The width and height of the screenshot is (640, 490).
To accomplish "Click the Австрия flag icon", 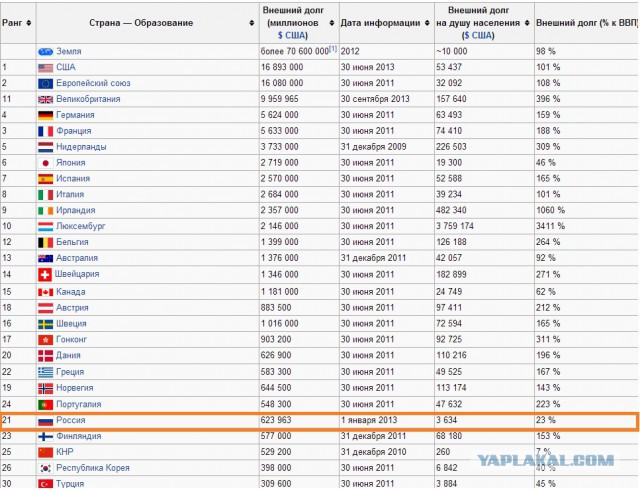I will 45,308.
